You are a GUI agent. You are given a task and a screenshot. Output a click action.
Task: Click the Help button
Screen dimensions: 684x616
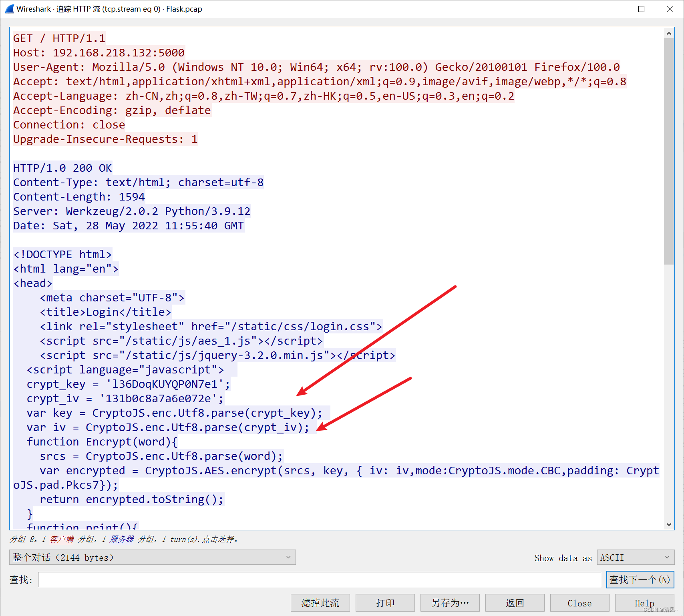pyautogui.click(x=644, y=603)
